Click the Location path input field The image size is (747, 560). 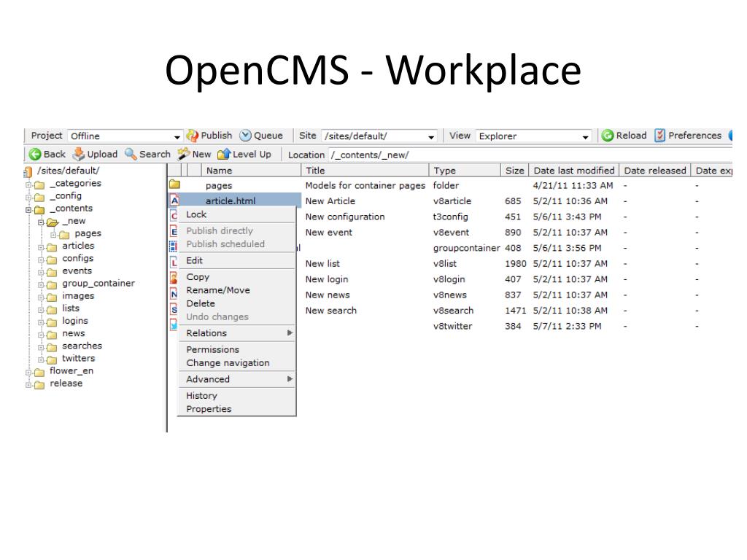pos(530,155)
